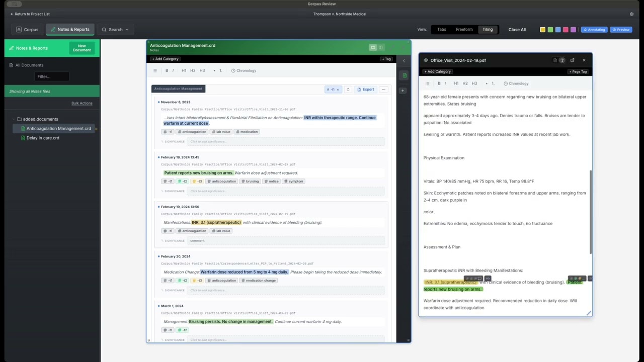The height and width of the screenshot is (362, 644).
Task: Open the green document icon in the notes side rail
Action: pos(404,75)
